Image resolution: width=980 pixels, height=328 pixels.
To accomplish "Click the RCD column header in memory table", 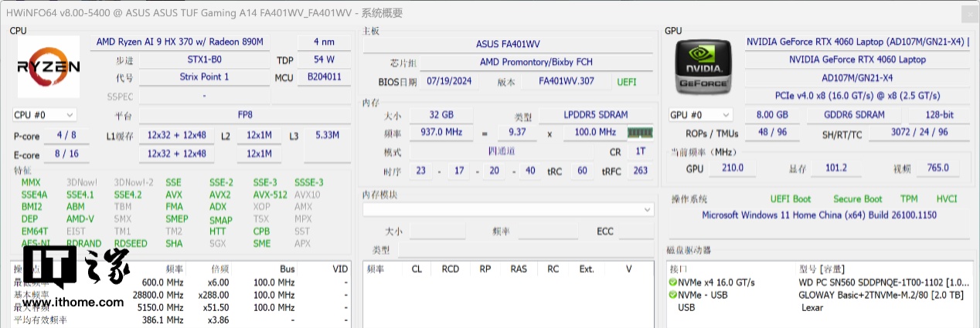I will point(450,269).
